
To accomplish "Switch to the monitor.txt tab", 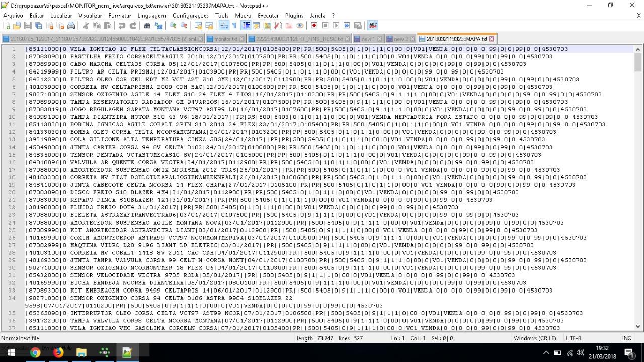I will tap(225, 39).
